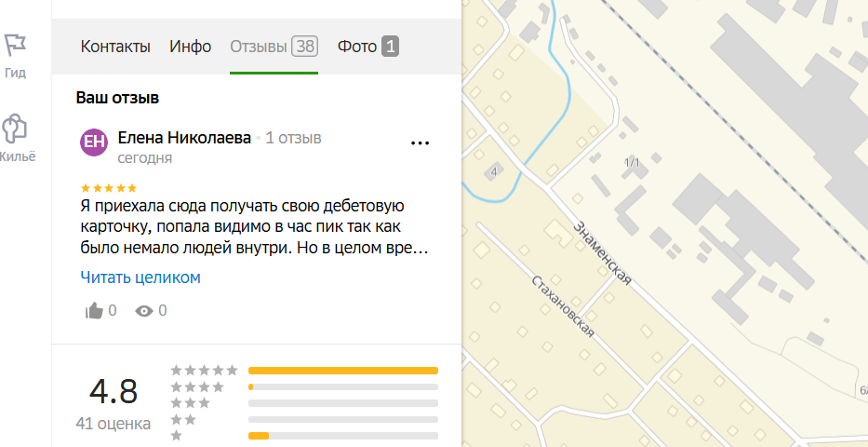The image size is (868, 447).
Task: Click the Ваш отзыв heading
Action: pyautogui.click(x=117, y=98)
